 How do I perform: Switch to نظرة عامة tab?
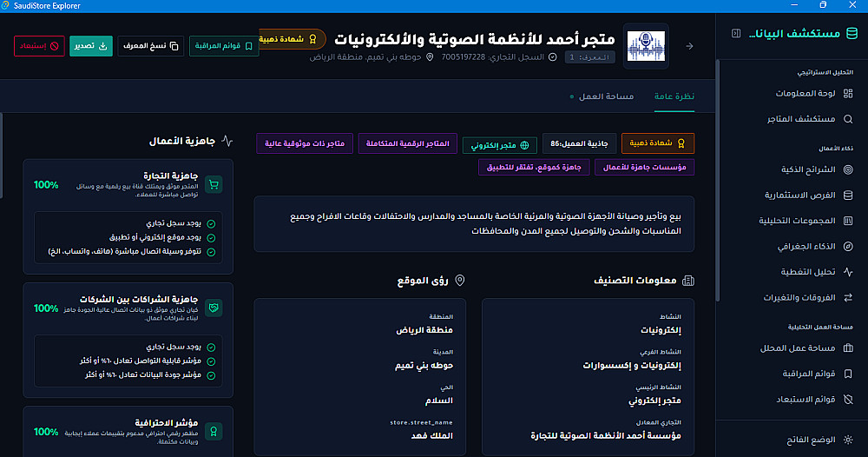click(674, 96)
